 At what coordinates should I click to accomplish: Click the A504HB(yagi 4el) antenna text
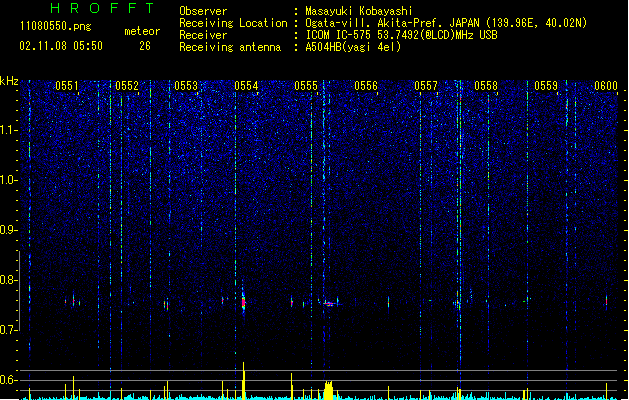click(x=353, y=47)
